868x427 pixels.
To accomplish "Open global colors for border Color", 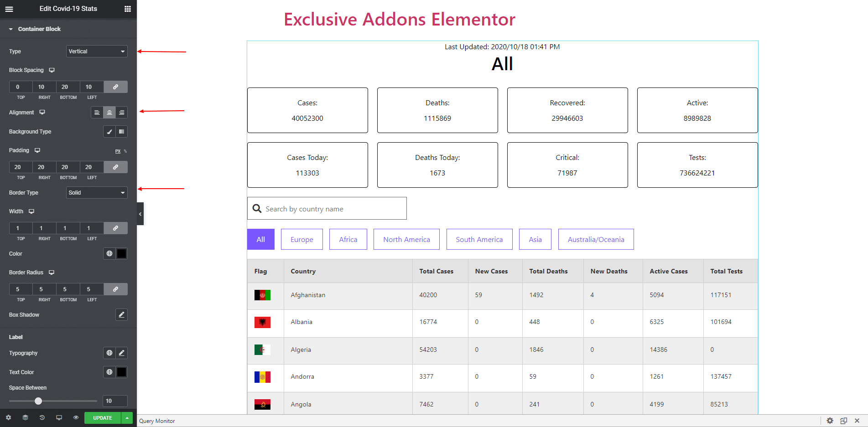I will click(x=109, y=254).
